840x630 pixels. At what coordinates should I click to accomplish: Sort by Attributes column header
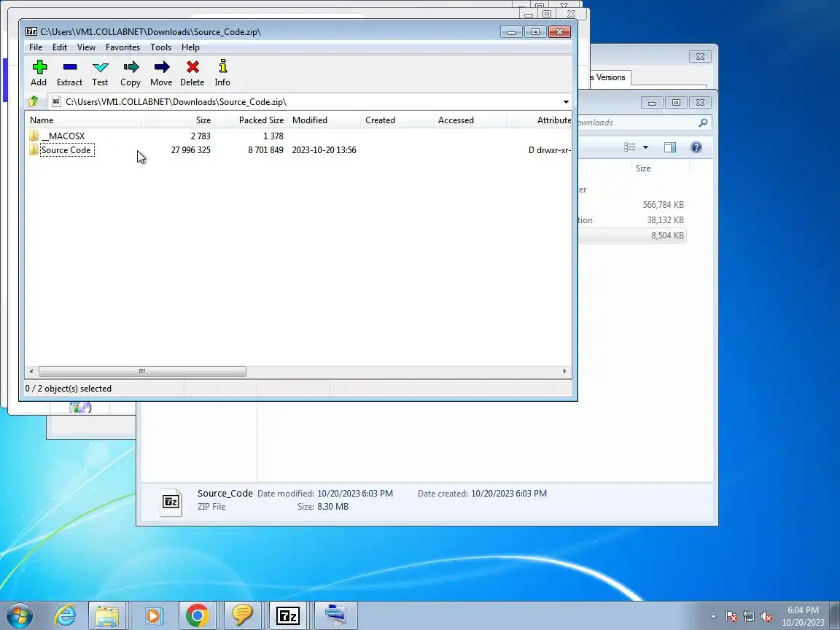pyautogui.click(x=539, y=120)
